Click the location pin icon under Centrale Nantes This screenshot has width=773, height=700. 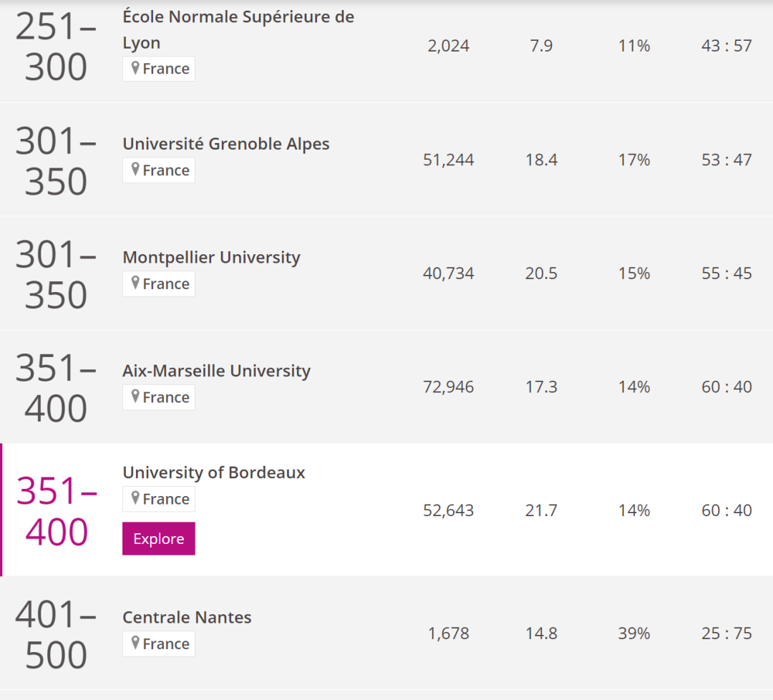pyautogui.click(x=135, y=643)
